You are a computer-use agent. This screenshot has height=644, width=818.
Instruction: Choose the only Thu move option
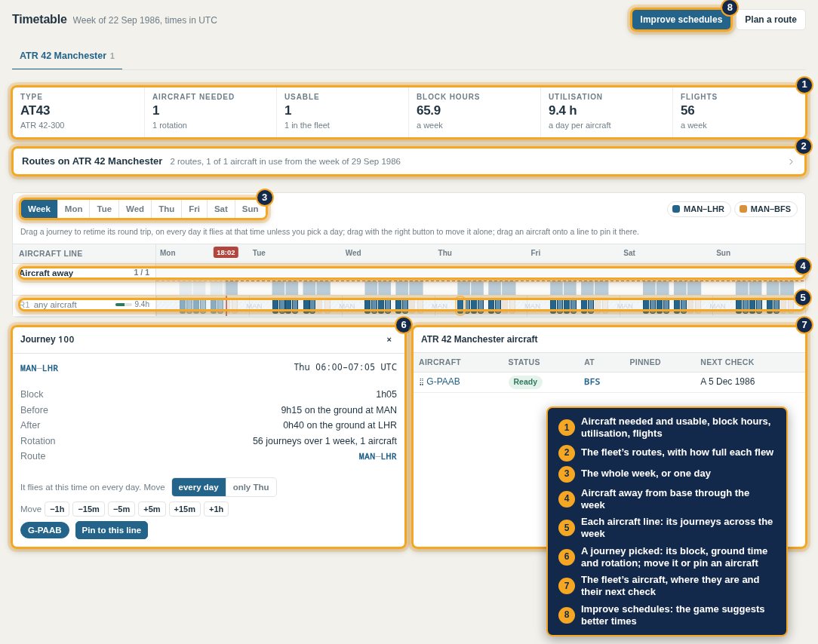(251, 488)
